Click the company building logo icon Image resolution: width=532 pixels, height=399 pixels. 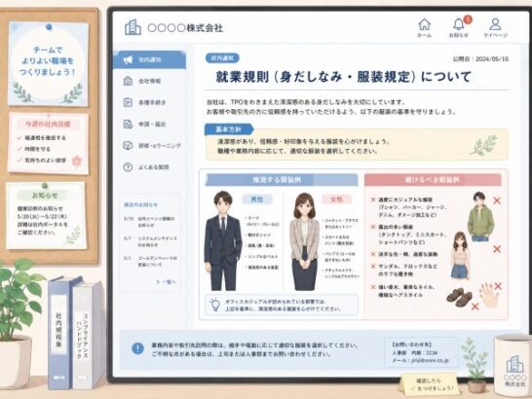coord(133,27)
